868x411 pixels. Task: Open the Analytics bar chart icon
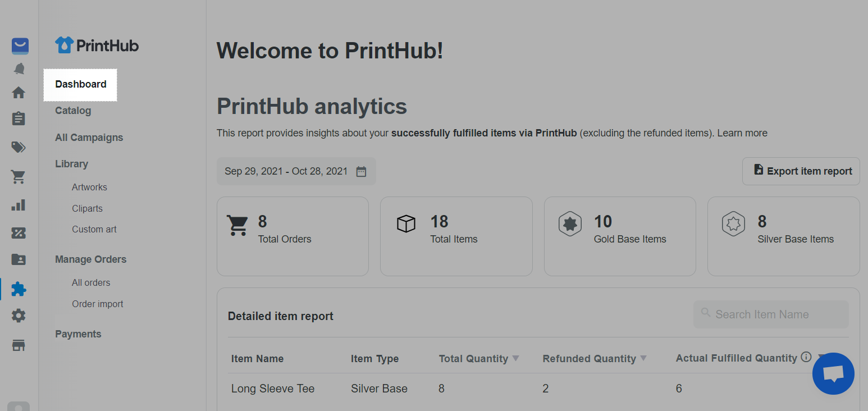tap(19, 205)
